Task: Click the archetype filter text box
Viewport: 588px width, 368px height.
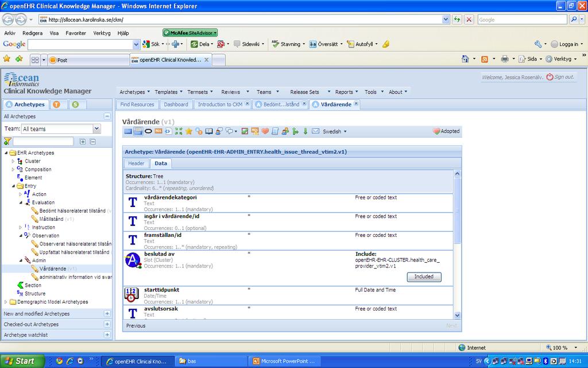Action: 43,141
